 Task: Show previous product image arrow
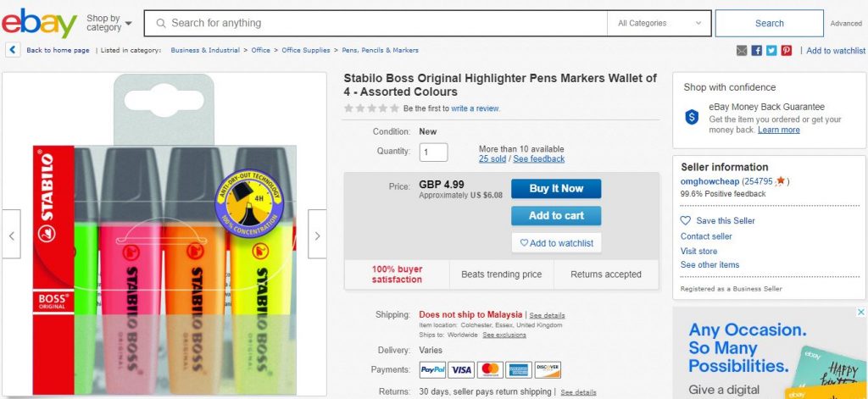tap(12, 236)
